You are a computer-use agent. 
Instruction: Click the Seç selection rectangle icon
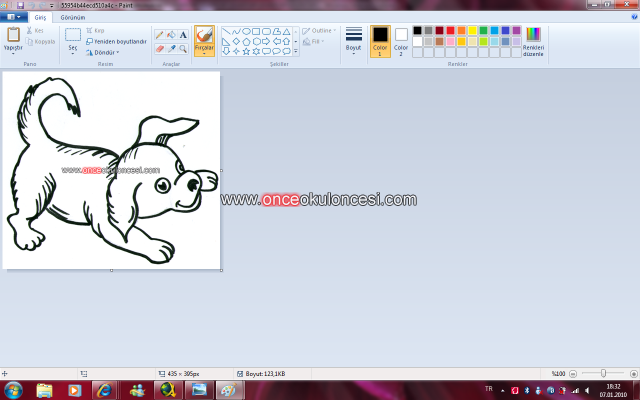click(73, 35)
